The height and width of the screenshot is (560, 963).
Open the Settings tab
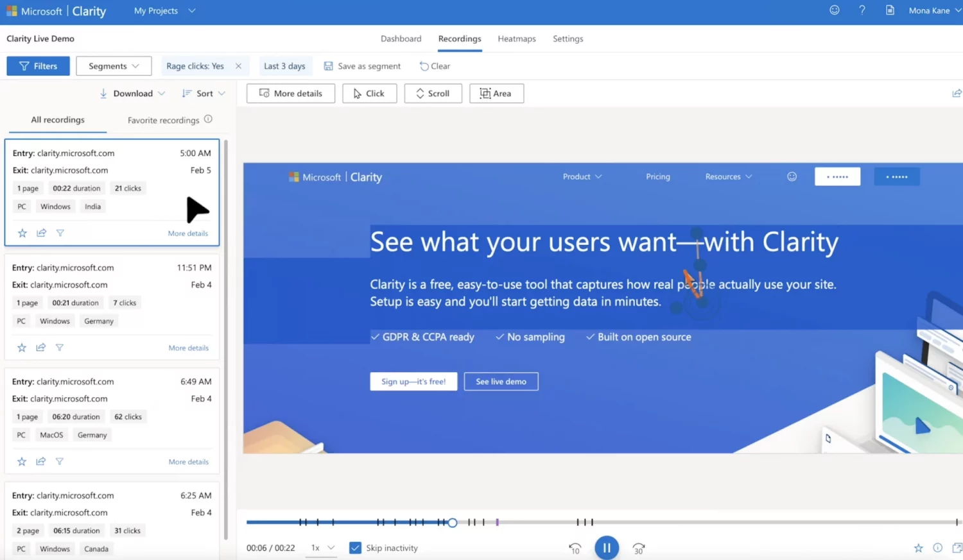tap(568, 38)
